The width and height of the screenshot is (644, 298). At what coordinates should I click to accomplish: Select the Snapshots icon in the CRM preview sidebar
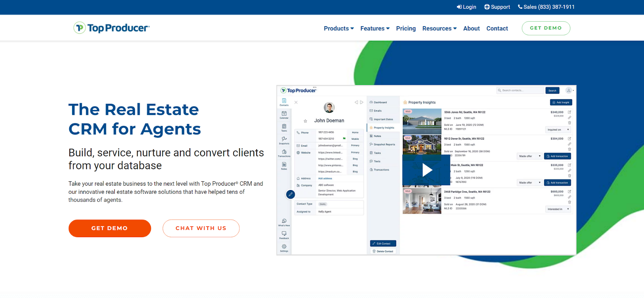click(x=284, y=141)
